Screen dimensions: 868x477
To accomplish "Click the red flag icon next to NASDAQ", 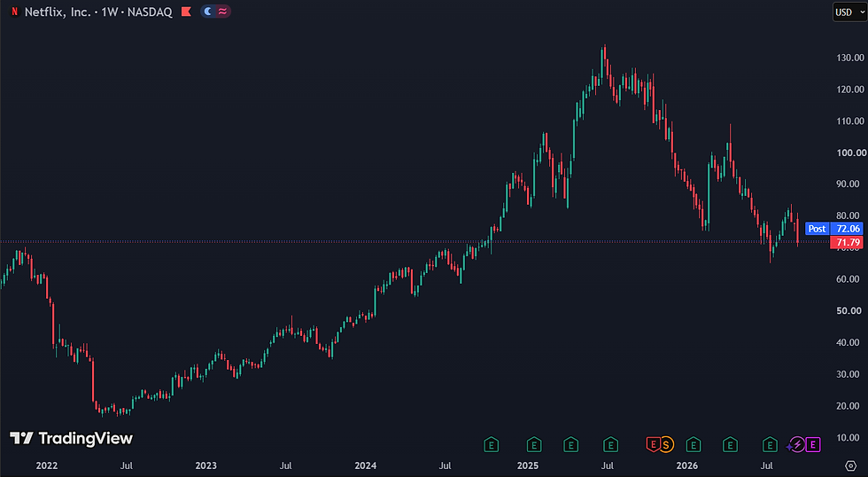I will pyautogui.click(x=186, y=12).
